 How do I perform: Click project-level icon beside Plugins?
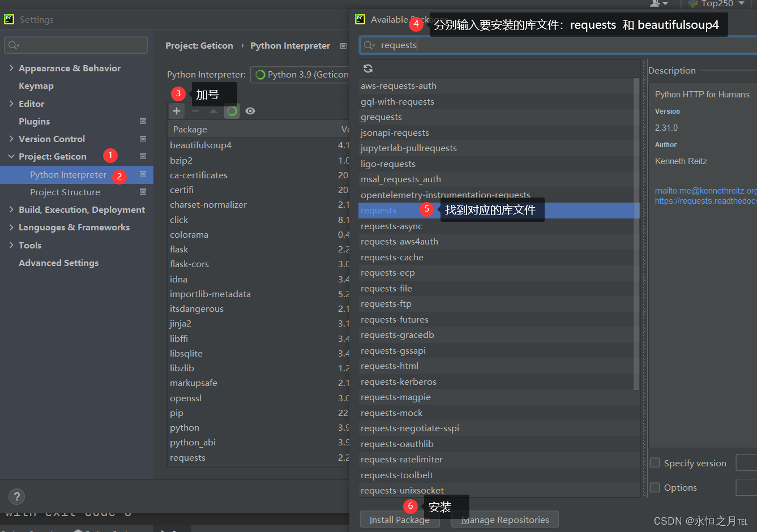(x=143, y=121)
